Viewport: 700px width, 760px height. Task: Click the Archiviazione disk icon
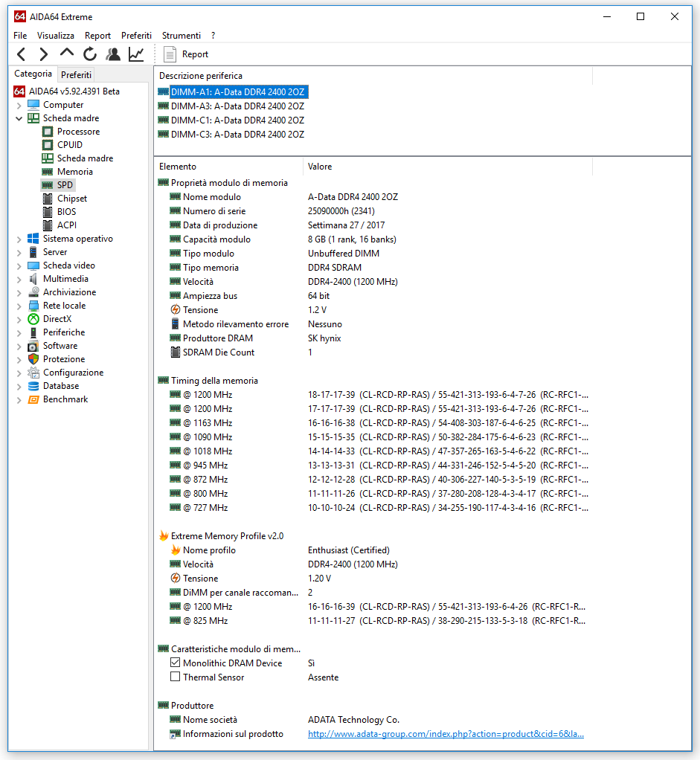click(x=33, y=292)
